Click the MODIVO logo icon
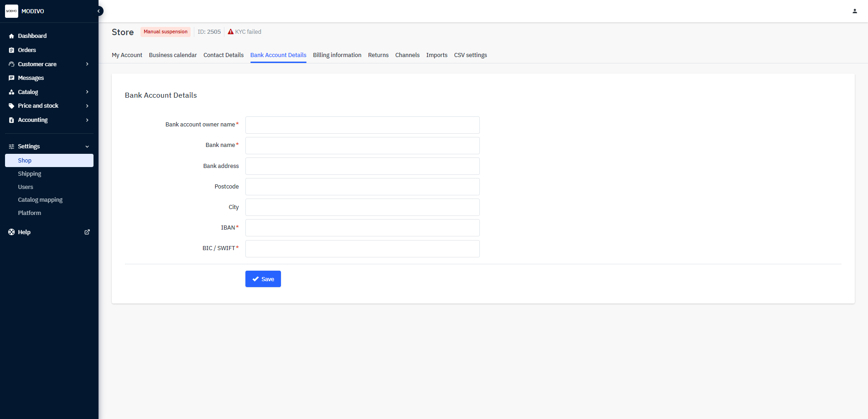This screenshot has height=419, width=868. tap(11, 11)
